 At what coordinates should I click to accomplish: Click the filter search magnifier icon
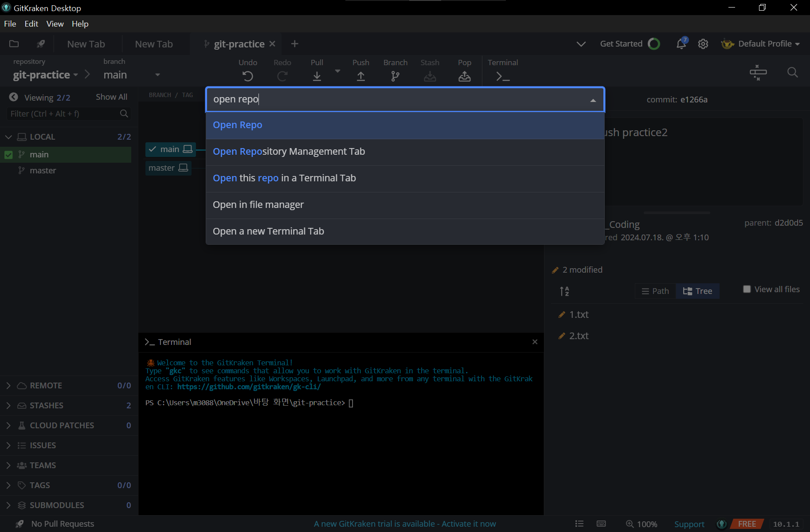[124, 113]
